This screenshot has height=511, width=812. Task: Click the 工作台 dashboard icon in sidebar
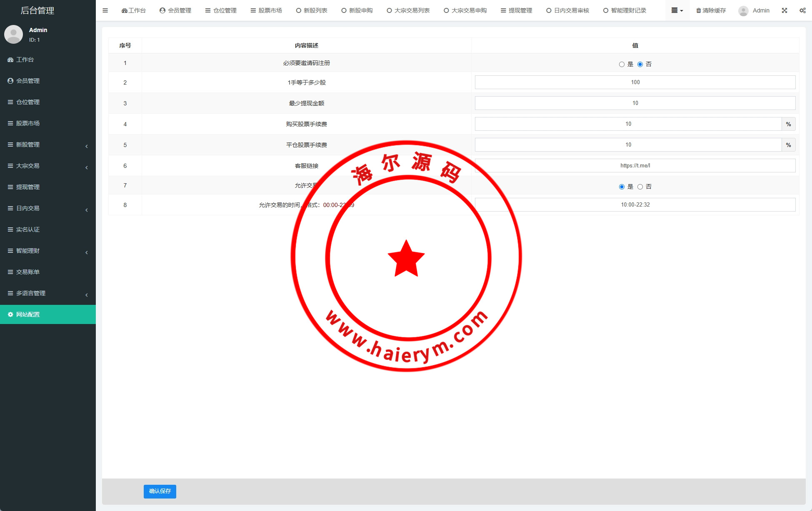[x=10, y=60]
